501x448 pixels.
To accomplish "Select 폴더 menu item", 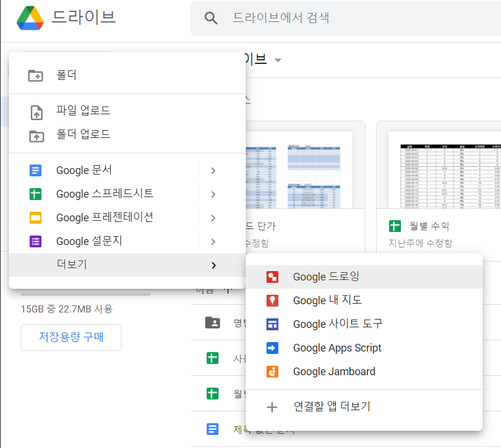I will [127, 76].
